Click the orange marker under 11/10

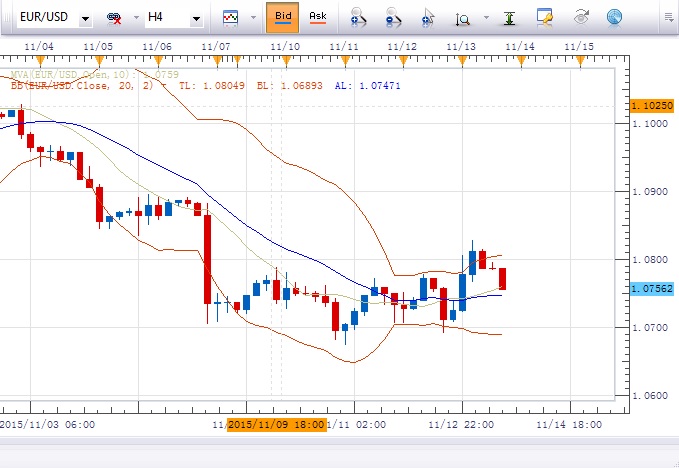(286, 61)
